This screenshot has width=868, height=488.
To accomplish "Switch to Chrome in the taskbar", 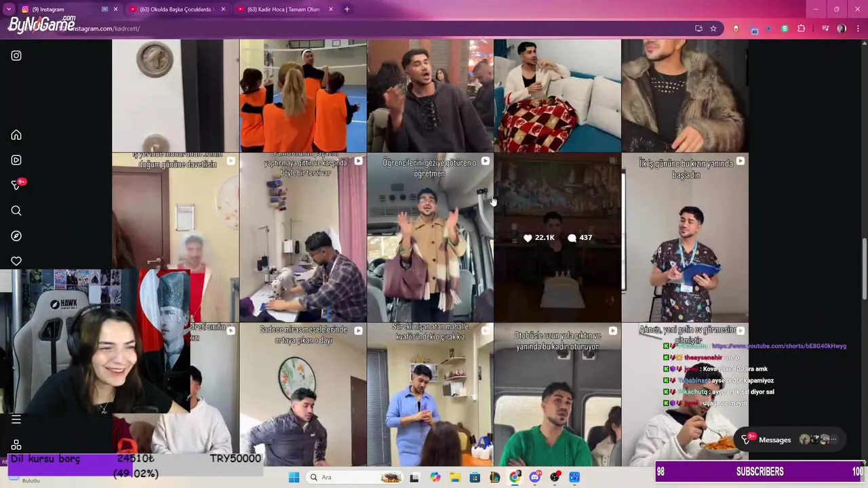I will (515, 477).
